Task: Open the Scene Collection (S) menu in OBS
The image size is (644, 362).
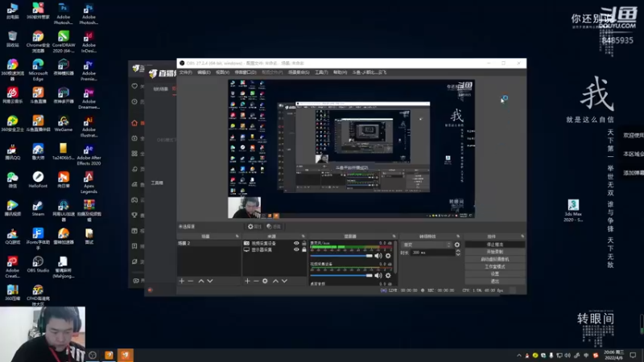Action: (x=299, y=72)
